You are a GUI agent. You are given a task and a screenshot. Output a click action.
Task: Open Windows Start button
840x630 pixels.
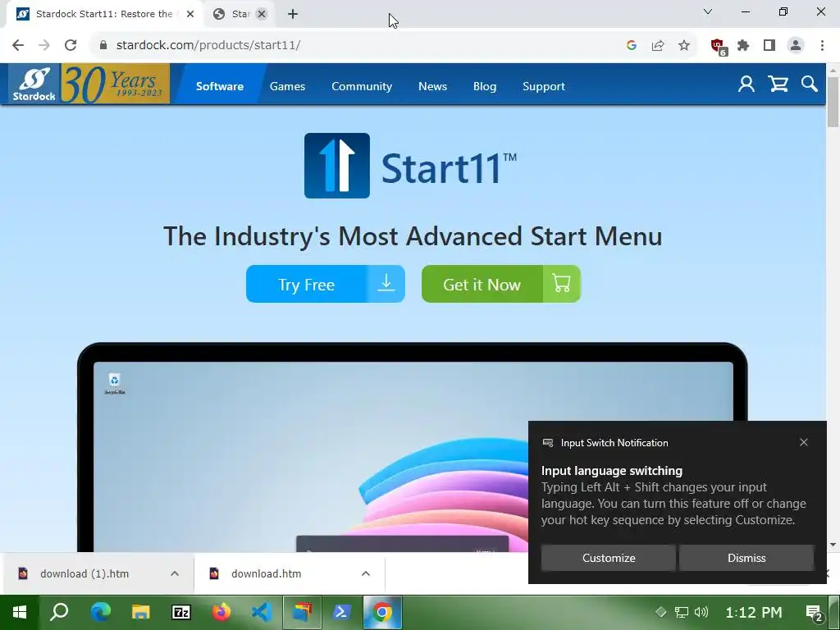pos(20,612)
